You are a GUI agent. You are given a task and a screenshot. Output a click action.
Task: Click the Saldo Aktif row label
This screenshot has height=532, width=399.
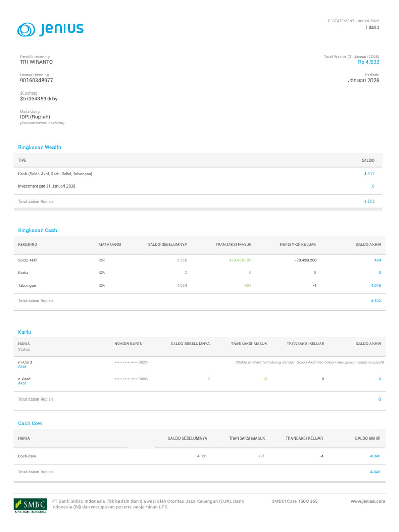tap(28, 260)
